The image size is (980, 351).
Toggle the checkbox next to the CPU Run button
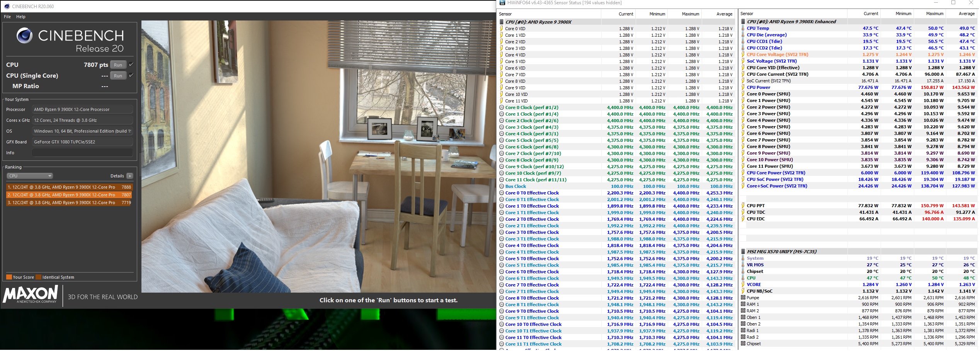click(131, 65)
